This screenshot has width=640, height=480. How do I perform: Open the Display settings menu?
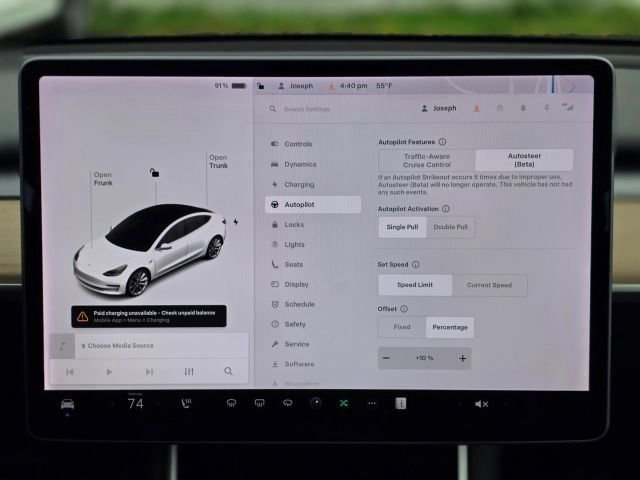pos(313,284)
